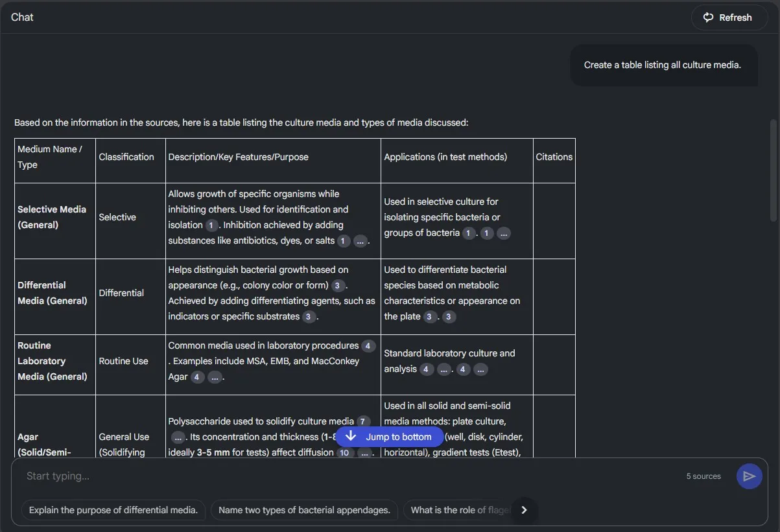Open citation 3 after 'specific substrates'
This screenshot has width=780, height=532.
coord(309,317)
